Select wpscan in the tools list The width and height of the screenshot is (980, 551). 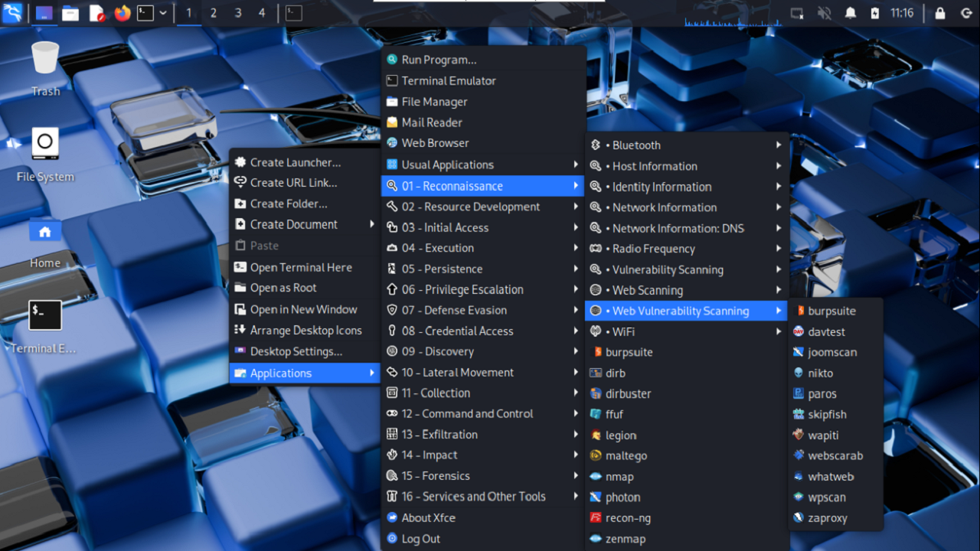(x=825, y=497)
